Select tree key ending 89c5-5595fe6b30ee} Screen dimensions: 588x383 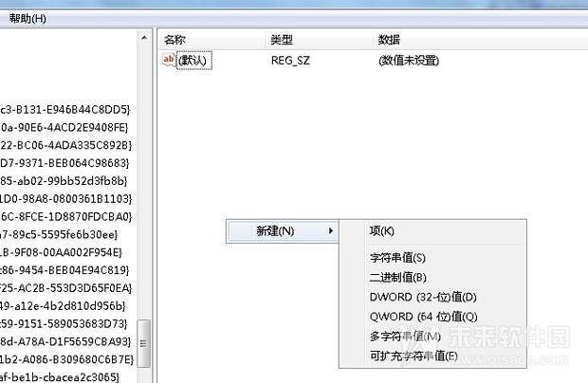(59, 234)
